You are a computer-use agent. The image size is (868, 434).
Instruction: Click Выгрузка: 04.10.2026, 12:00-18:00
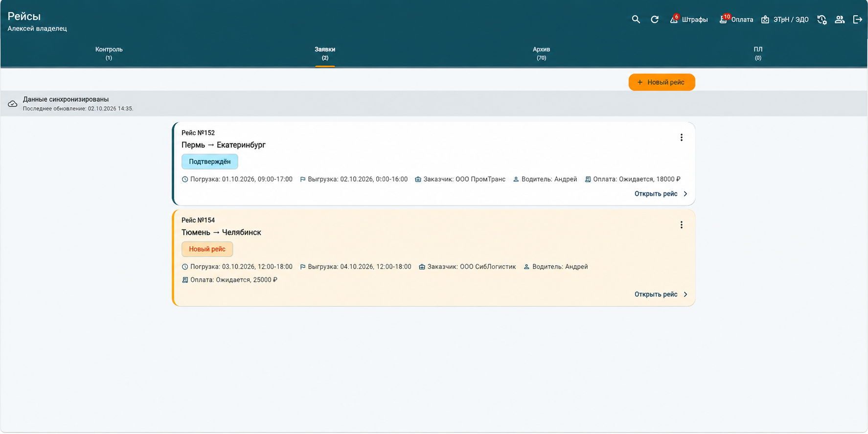pos(356,267)
